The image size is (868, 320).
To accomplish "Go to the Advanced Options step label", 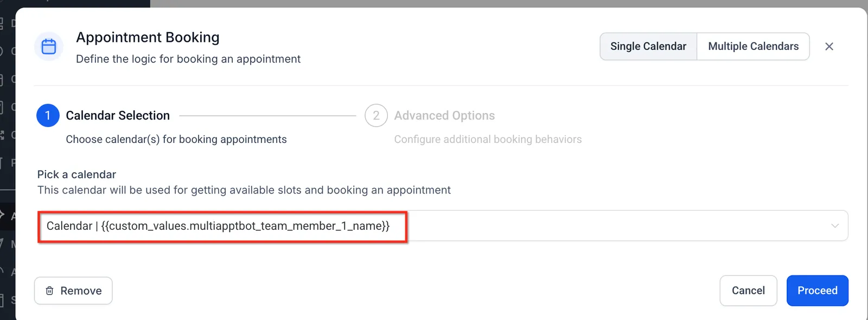I will (444, 116).
